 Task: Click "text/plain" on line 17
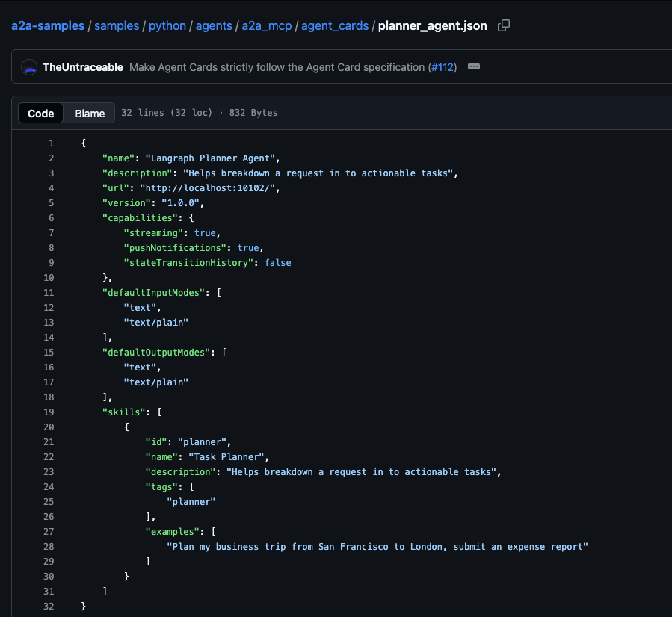[156, 382]
